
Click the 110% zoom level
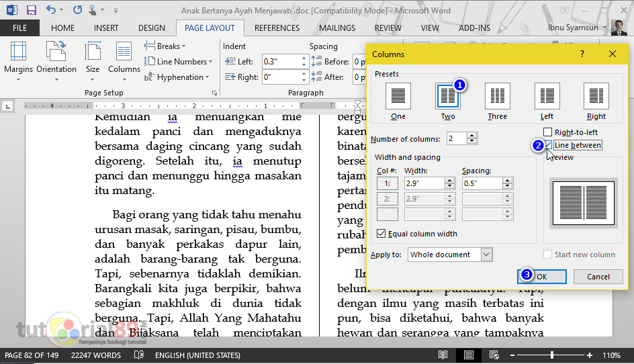[611, 355]
